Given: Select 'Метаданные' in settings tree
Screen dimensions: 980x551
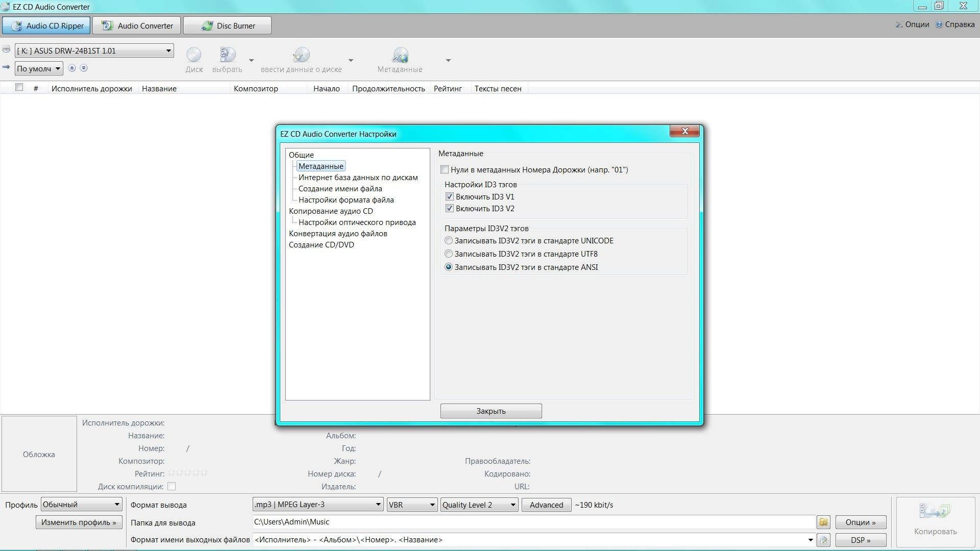Looking at the screenshot, I should (321, 166).
